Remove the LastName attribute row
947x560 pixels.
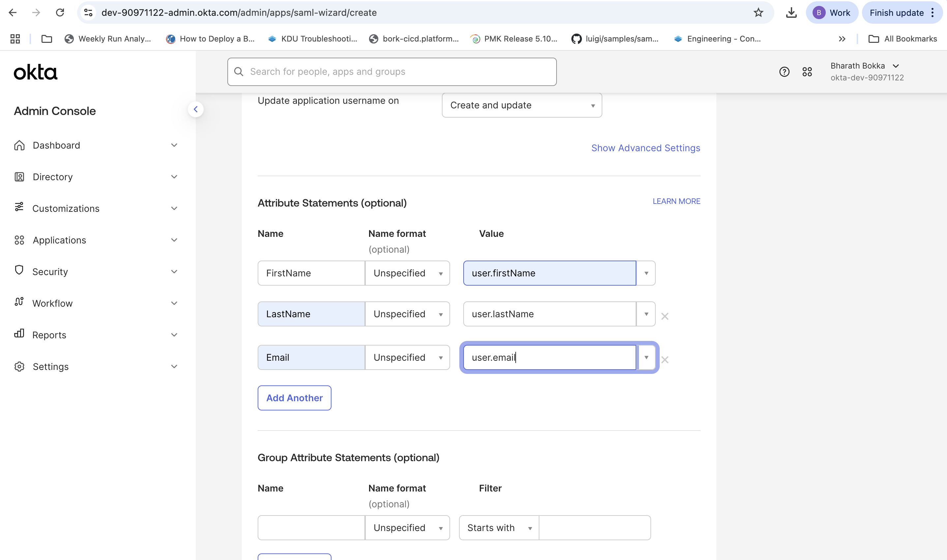click(665, 316)
